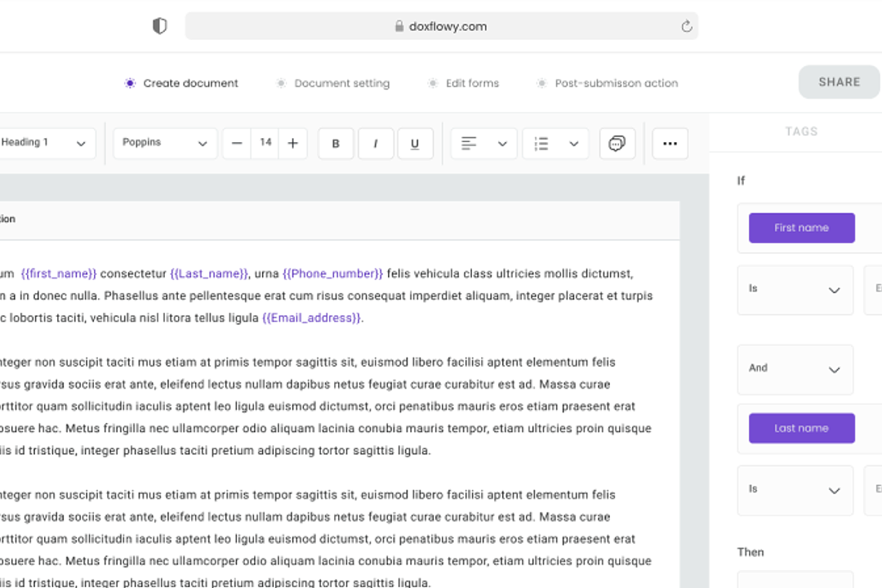Click the privacy shield icon in browser bar
882x588 pixels.
pyautogui.click(x=160, y=26)
